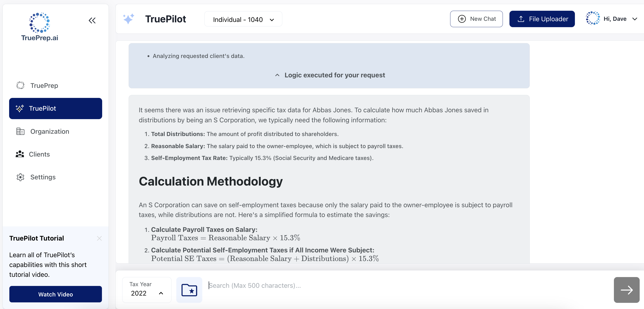Screen dimensions: 644x309
Task: Collapse 'Logic executed for your request'
Action: (330, 75)
